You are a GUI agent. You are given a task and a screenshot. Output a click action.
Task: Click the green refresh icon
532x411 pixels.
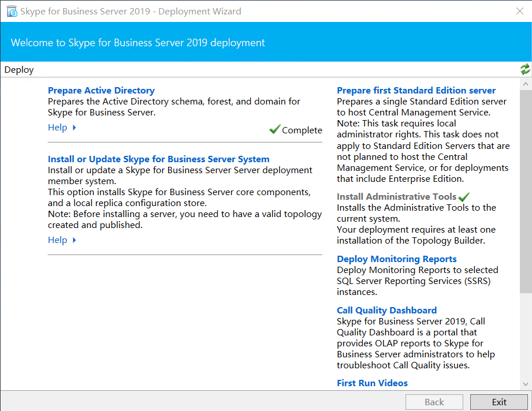coord(525,69)
